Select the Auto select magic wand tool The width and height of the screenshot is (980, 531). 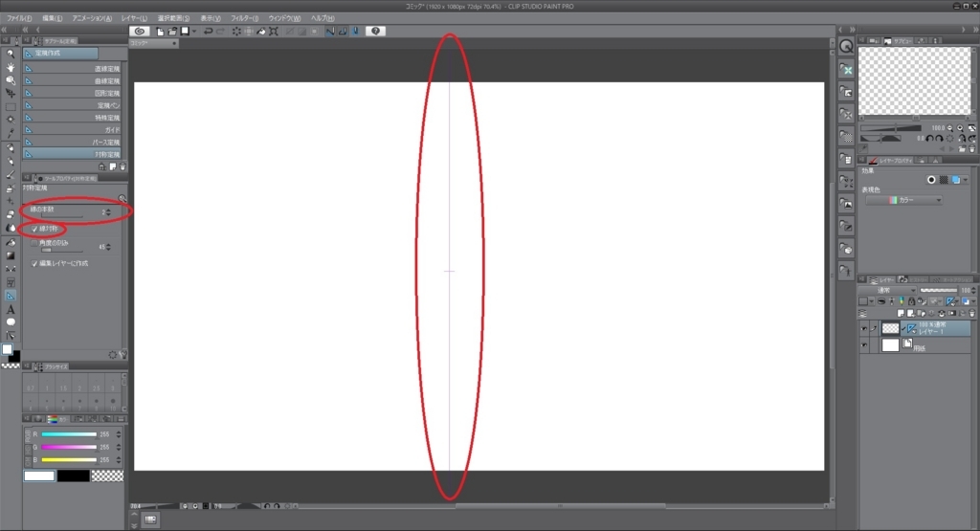coord(11,120)
